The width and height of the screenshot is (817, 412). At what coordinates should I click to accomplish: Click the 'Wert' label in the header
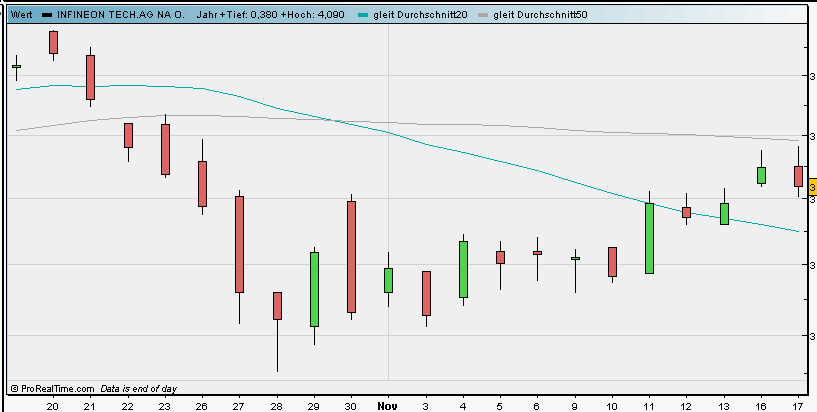tap(21, 15)
